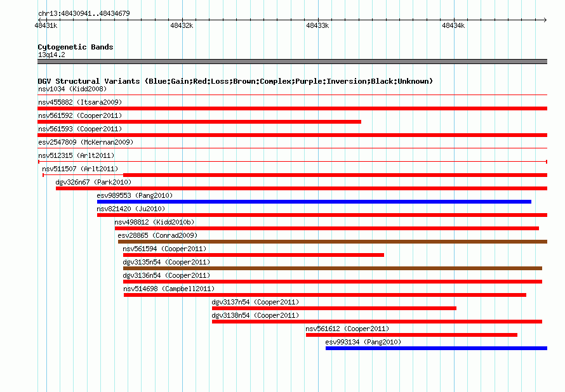Click nsv498812 (Kidd2010b) variant label

coord(154,222)
